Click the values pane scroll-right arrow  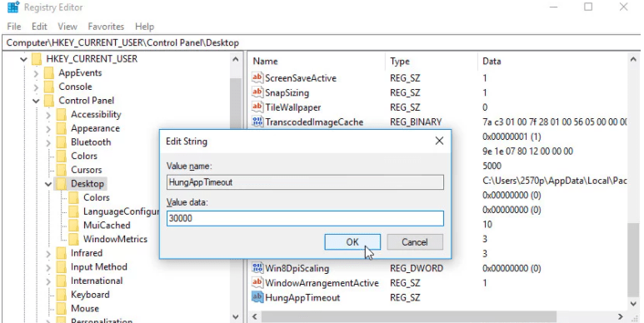pos(621,316)
